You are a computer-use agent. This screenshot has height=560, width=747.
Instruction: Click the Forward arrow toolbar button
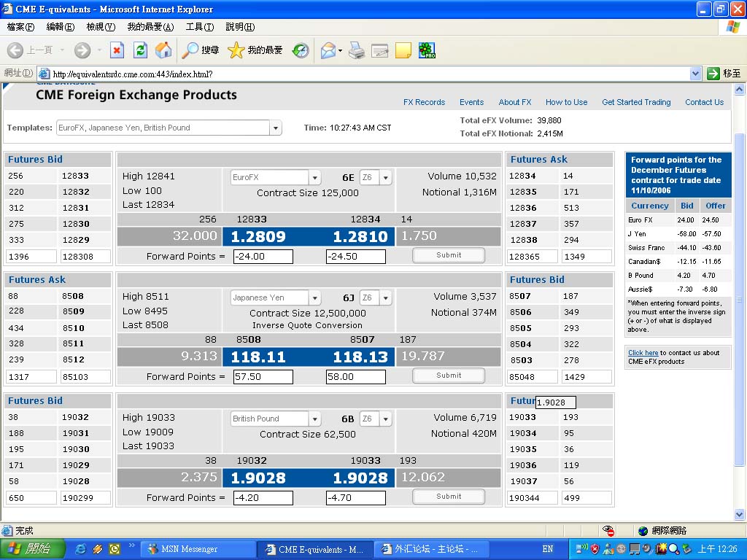pyautogui.click(x=82, y=50)
